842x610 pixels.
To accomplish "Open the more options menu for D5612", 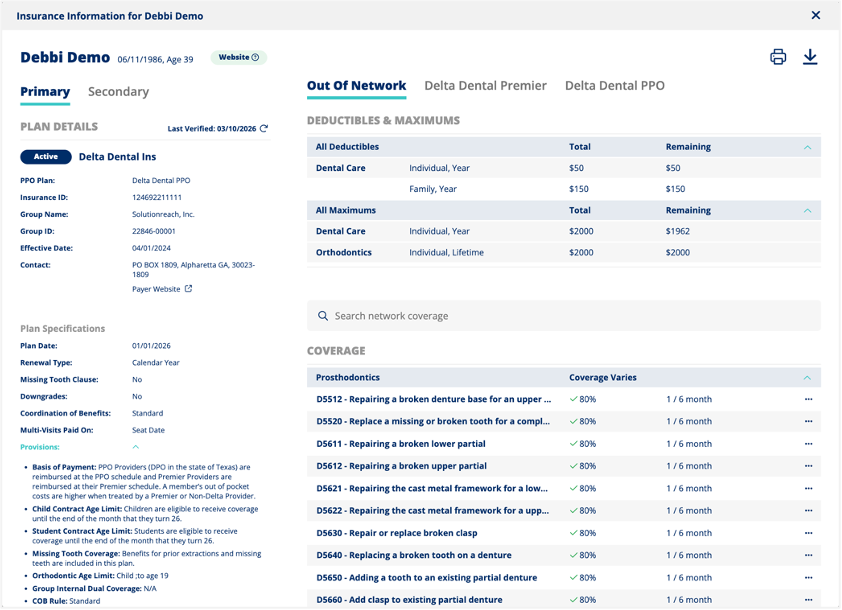I will [x=809, y=466].
